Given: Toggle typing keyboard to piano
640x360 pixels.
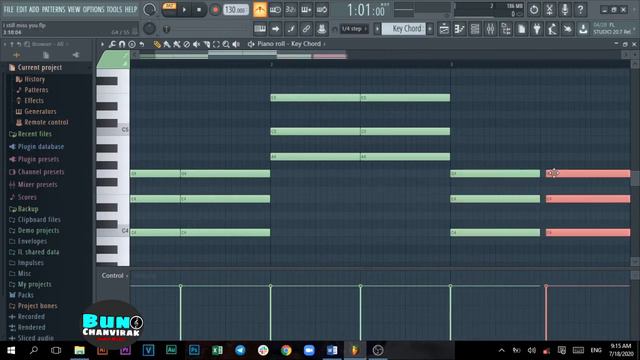Looking at the screenshot, I should pyautogui.click(x=260, y=29).
